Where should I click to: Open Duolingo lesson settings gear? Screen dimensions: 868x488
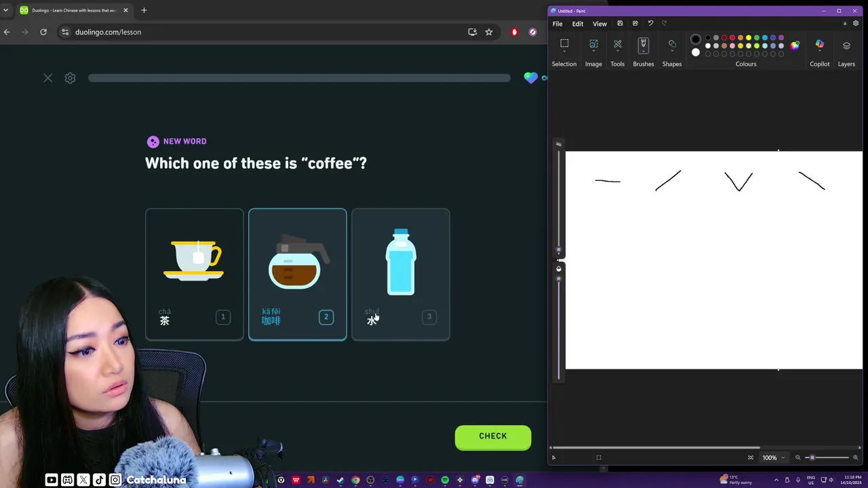tap(70, 78)
